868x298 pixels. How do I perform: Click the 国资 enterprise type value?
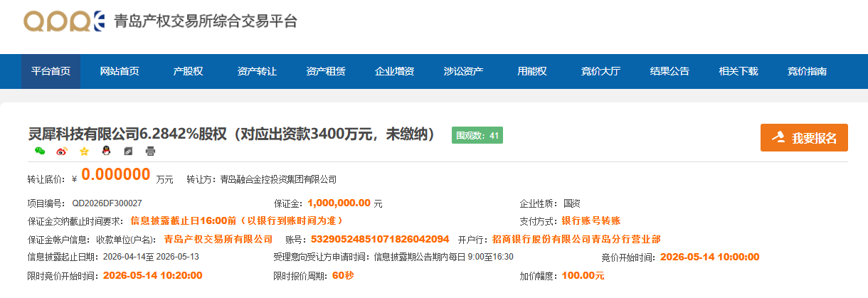click(x=572, y=203)
